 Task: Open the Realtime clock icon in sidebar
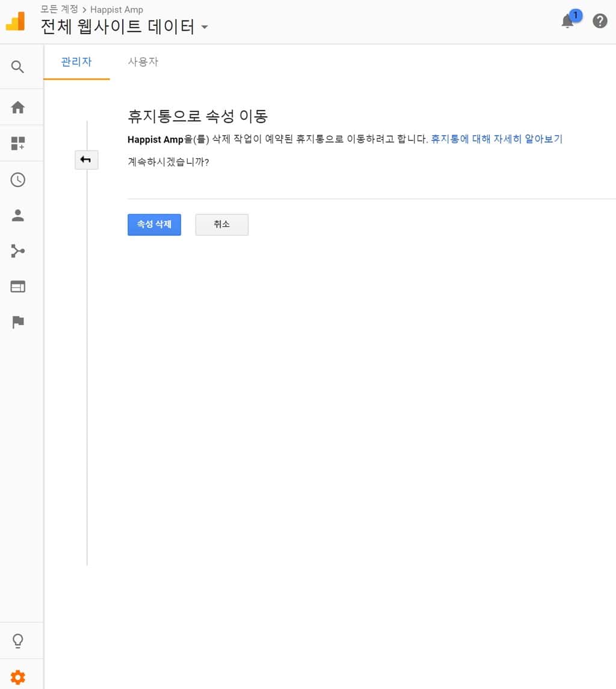(17, 179)
